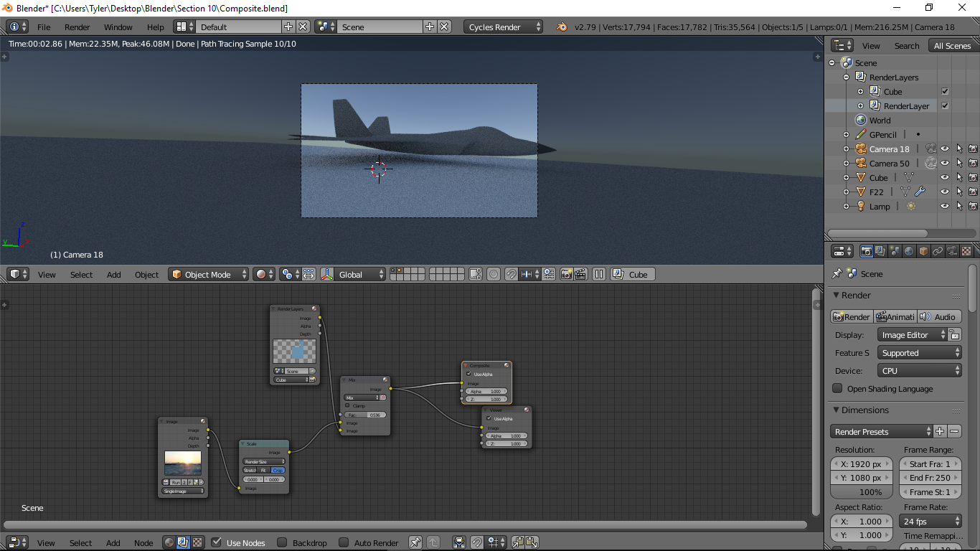Toggle the 3D manipulator axes icon
This screenshot has height=551, width=980.
pyautogui.click(x=327, y=274)
